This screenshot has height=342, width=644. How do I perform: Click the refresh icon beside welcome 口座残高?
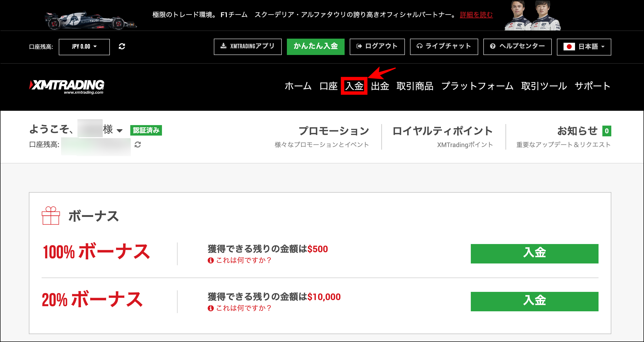click(138, 145)
